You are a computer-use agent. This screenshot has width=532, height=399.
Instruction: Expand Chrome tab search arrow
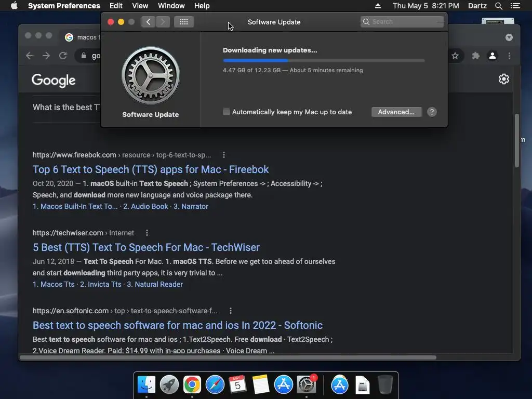(x=509, y=37)
